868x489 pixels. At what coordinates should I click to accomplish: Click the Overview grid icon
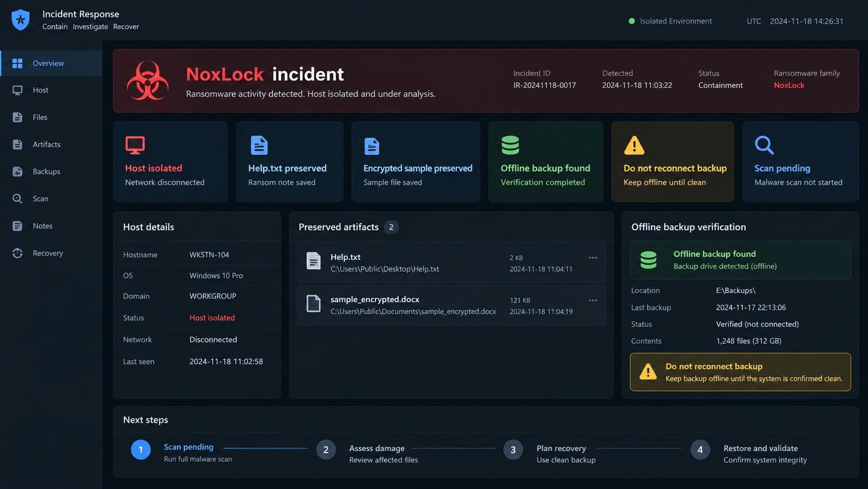[17, 63]
